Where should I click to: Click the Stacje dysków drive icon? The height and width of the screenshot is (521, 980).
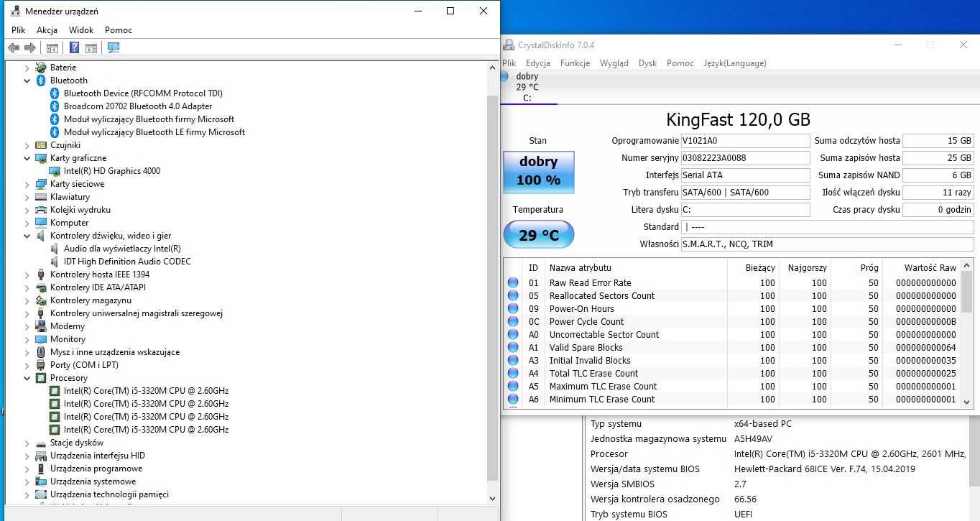(x=41, y=443)
